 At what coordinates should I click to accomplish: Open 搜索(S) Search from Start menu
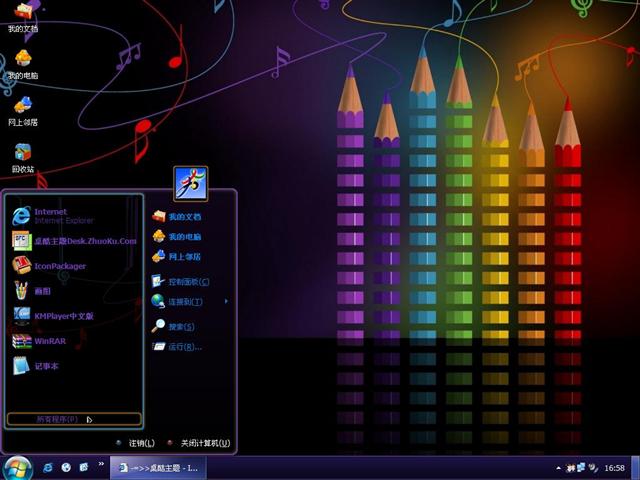[180, 326]
